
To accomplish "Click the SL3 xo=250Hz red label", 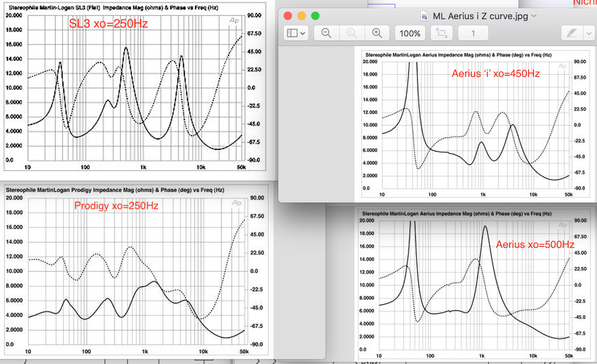I will pyautogui.click(x=108, y=24).
